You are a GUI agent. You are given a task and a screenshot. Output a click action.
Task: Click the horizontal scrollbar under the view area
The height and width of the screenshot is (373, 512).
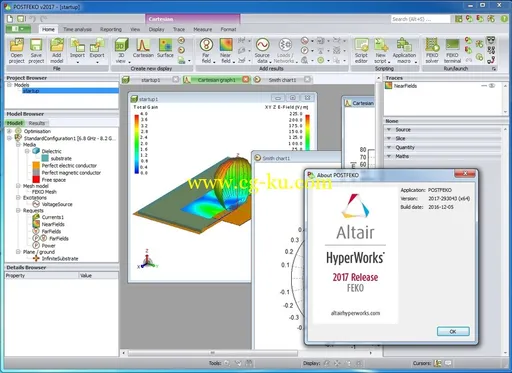point(213,353)
